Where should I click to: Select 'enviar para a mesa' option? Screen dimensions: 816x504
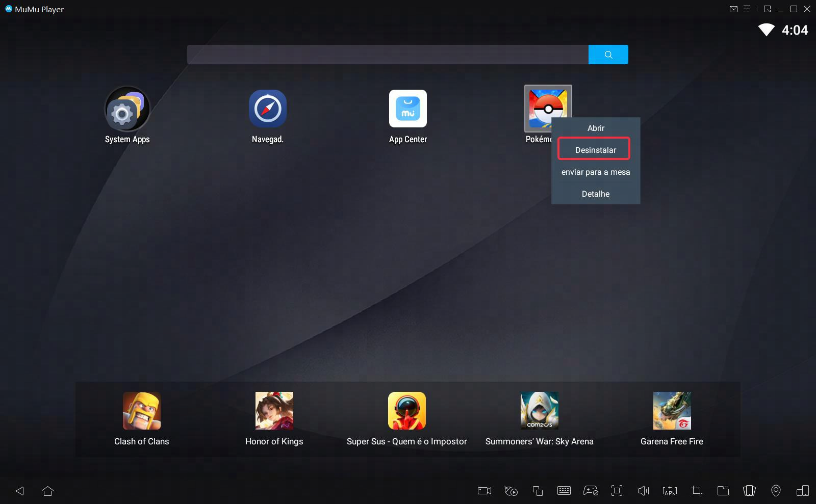pos(596,172)
